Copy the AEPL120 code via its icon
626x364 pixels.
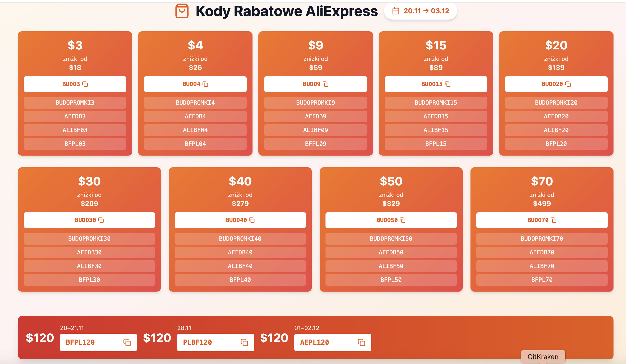[x=361, y=343]
